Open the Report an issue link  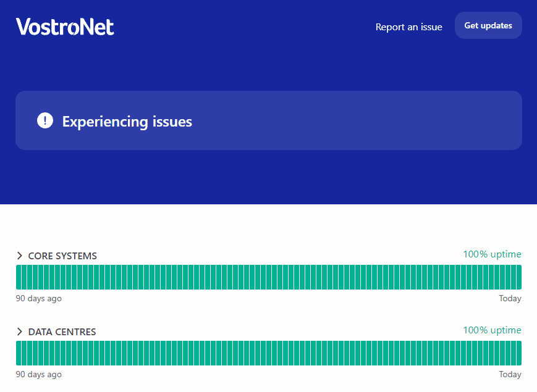408,27
